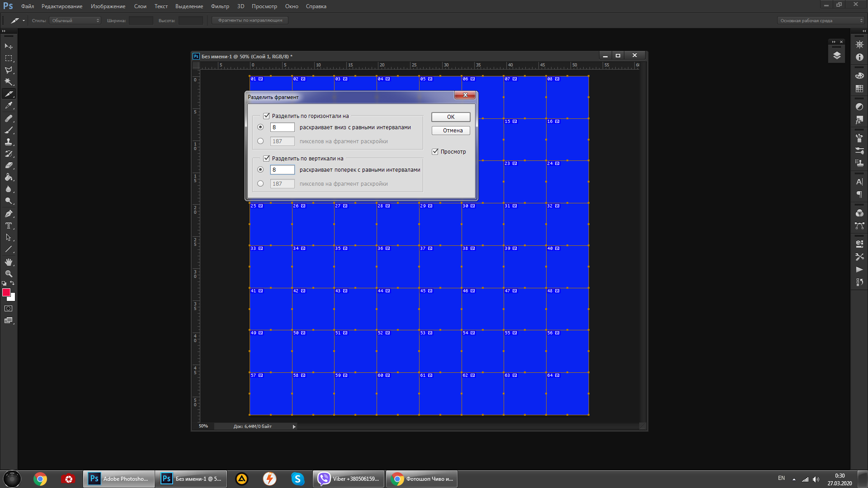Select the Eyedropper tool
The image size is (868, 488).
click(x=9, y=106)
